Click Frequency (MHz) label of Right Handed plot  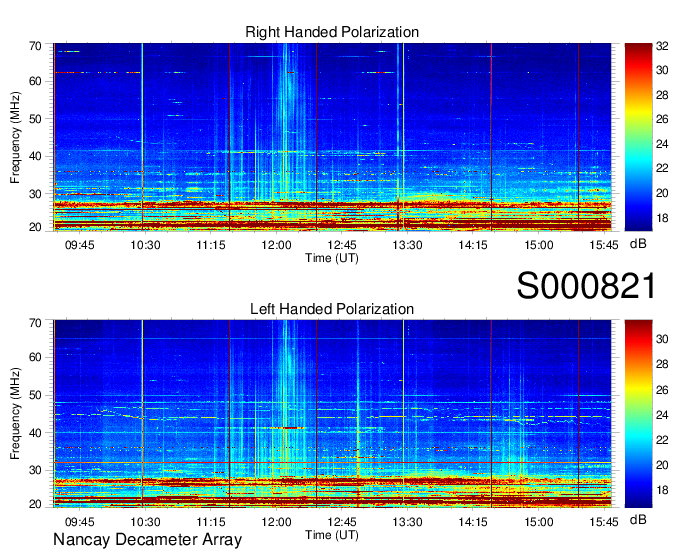point(15,137)
